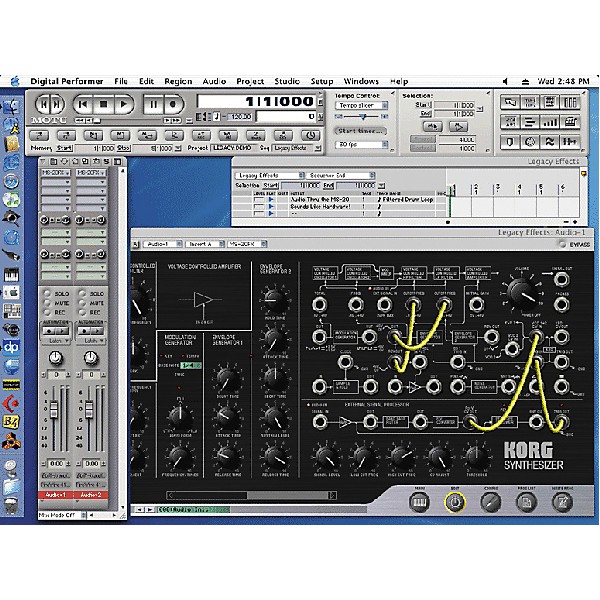
Task: Click the piano keyboard icon in the dock
Action: (x=11, y=275)
